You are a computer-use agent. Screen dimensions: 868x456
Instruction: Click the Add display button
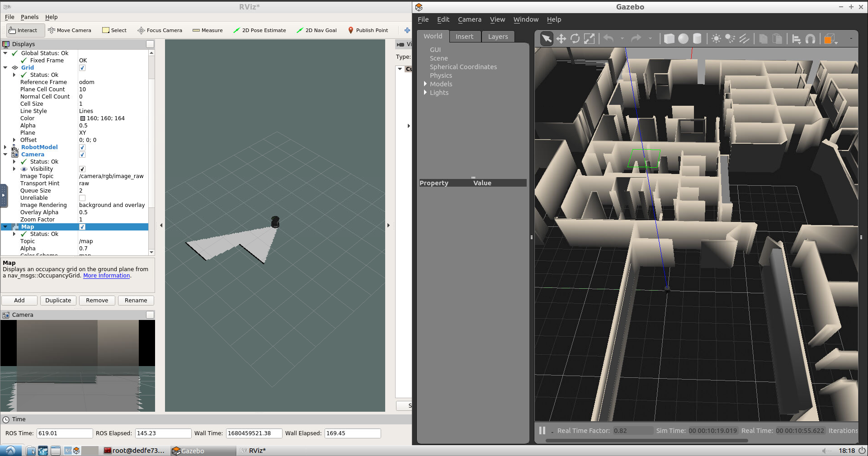pos(19,301)
